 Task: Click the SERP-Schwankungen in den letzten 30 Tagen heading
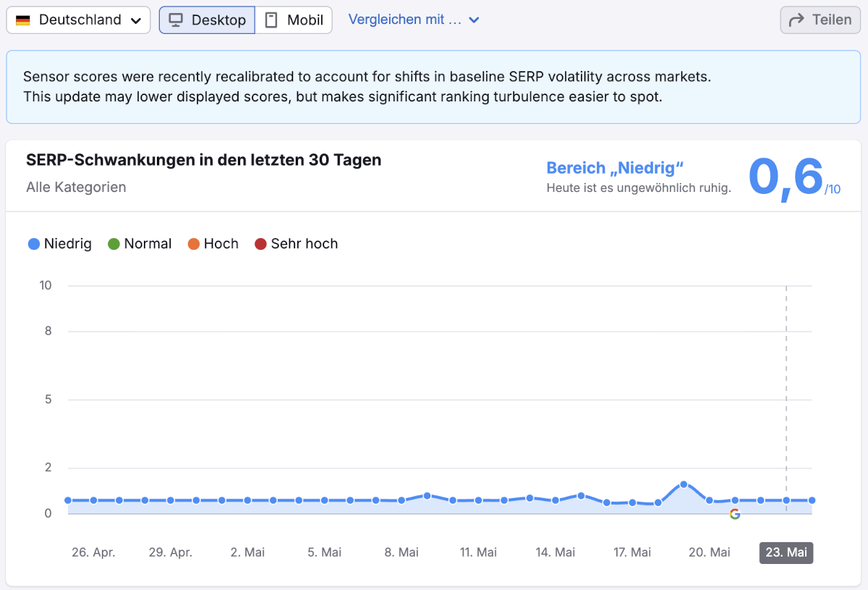[x=203, y=160]
